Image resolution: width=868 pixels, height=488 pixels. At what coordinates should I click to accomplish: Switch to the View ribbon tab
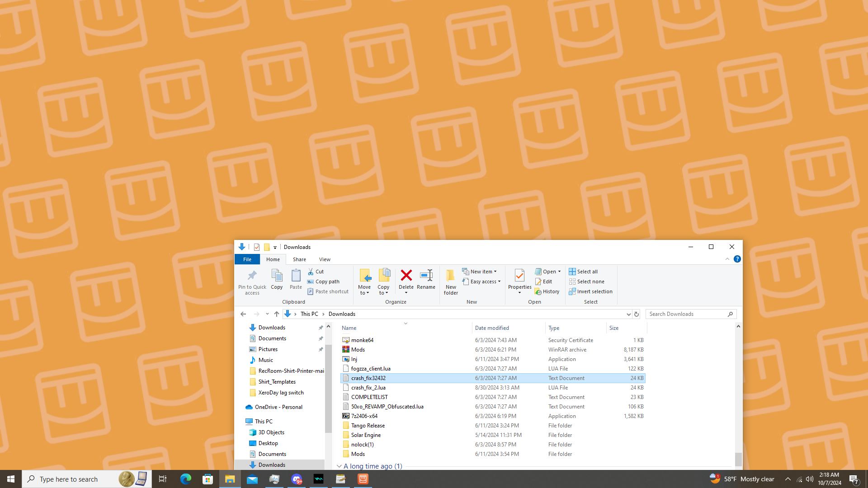click(x=325, y=259)
